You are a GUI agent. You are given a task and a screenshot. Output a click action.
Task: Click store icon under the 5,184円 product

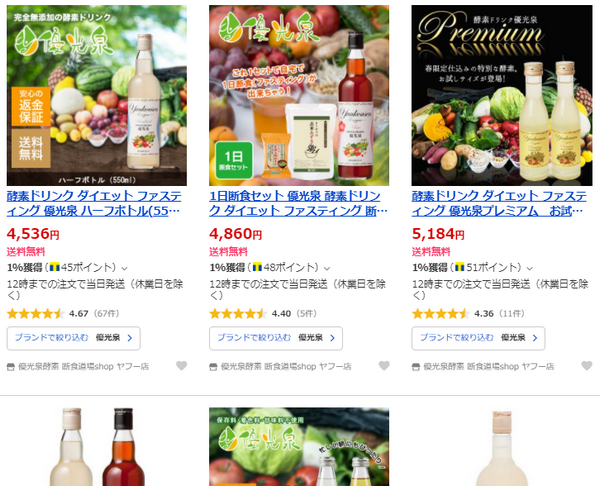click(416, 367)
